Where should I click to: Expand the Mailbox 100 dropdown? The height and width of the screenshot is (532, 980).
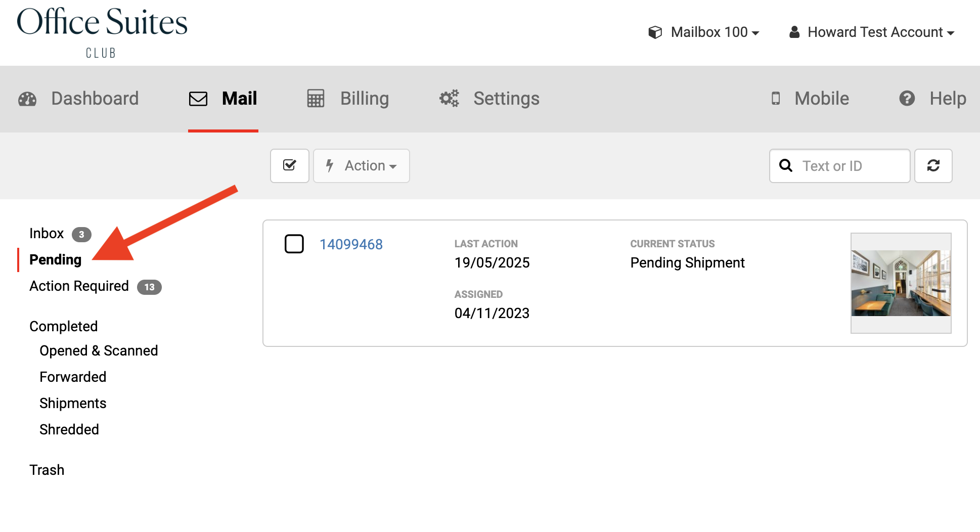pos(704,32)
